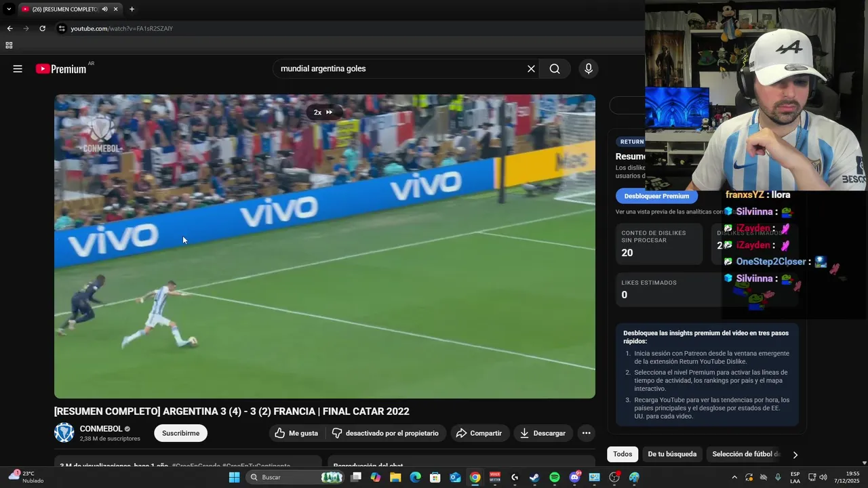Open the Windows Start menu
868x488 pixels.
[234, 477]
